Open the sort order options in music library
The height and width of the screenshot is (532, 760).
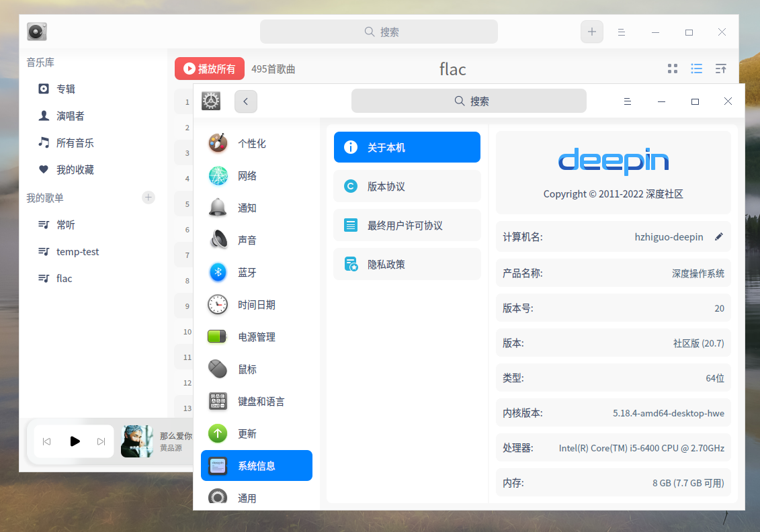[x=720, y=69]
